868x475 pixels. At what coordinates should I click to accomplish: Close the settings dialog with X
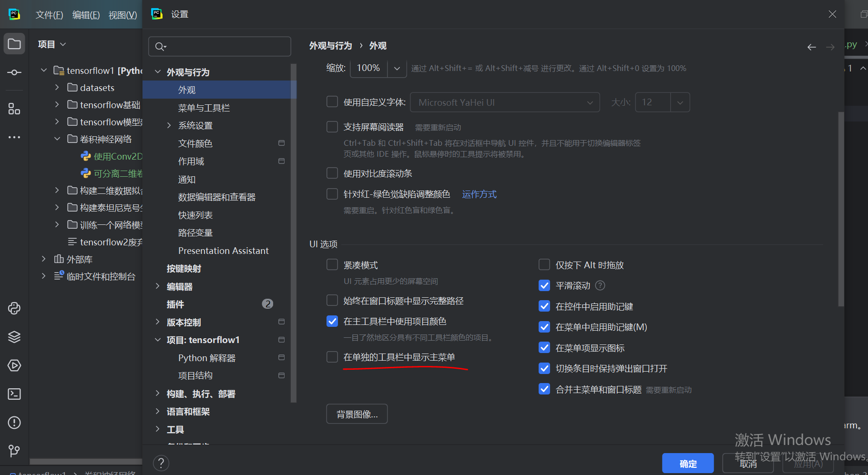point(832,14)
